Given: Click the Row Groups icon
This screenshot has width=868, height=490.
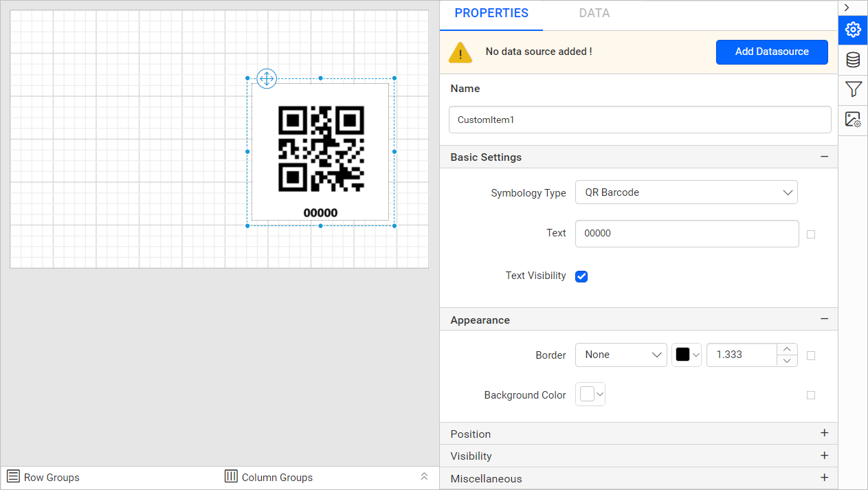Looking at the screenshot, I should coord(13,476).
